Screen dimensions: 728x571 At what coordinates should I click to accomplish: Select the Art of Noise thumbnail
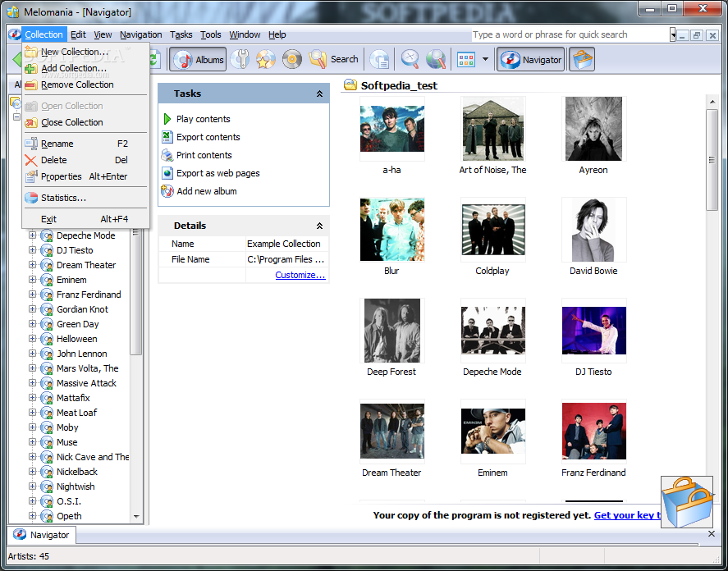tap(492, 129)
